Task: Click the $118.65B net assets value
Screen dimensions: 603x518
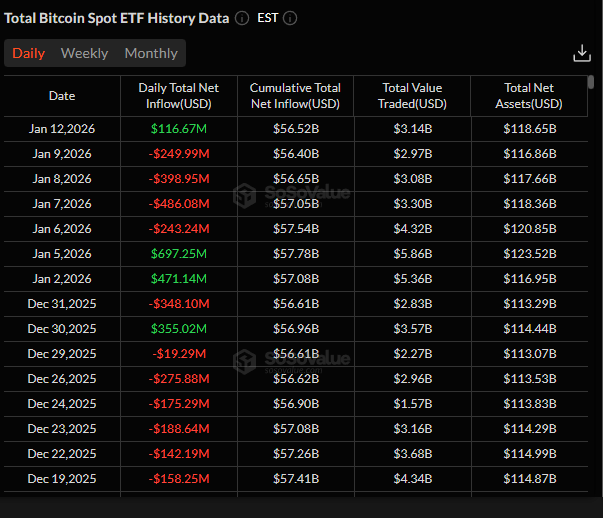Action: pos(530,129)
